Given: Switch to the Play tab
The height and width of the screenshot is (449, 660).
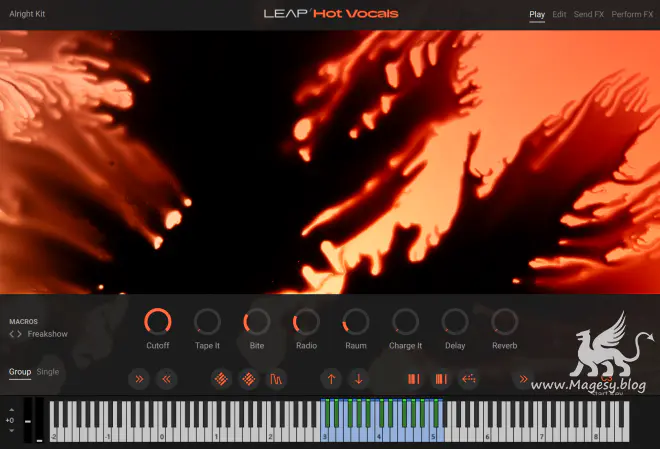Looking at the screenshot, I should tap(537, 14).
